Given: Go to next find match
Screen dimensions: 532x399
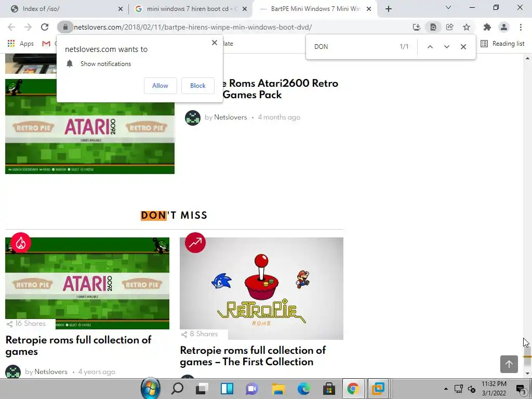Looking at the screenshot, I should coord(446,47).
